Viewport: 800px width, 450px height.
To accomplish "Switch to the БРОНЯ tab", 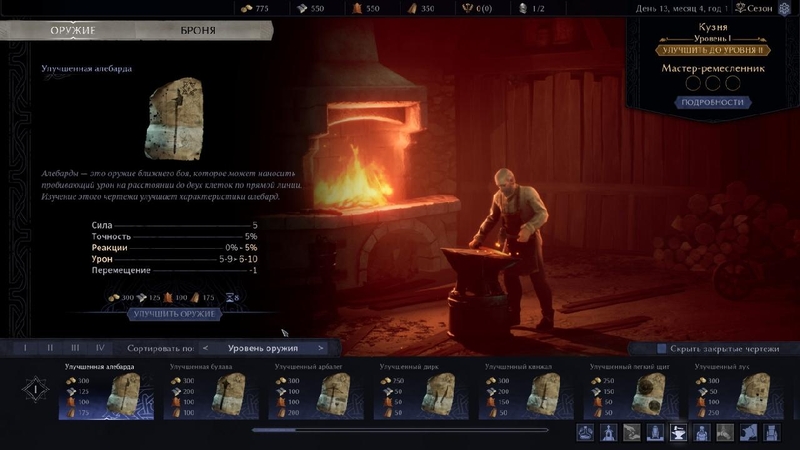I will click(x=198, y=30).
